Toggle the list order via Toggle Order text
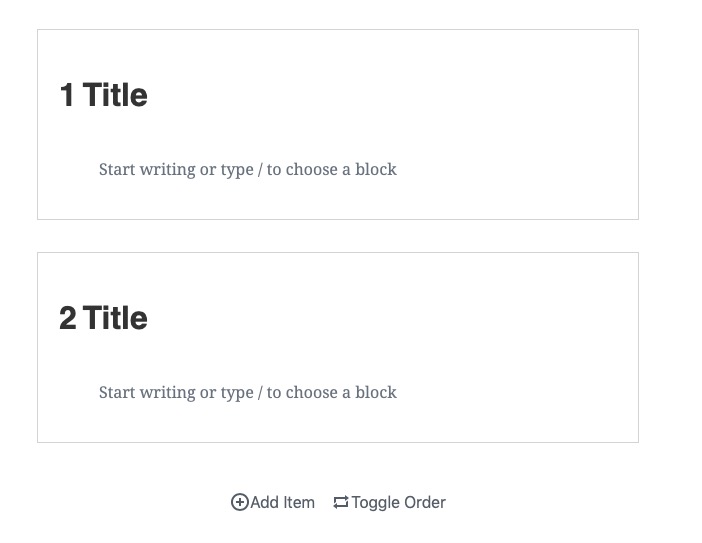The image size is (702, 543). coord(398,502)
